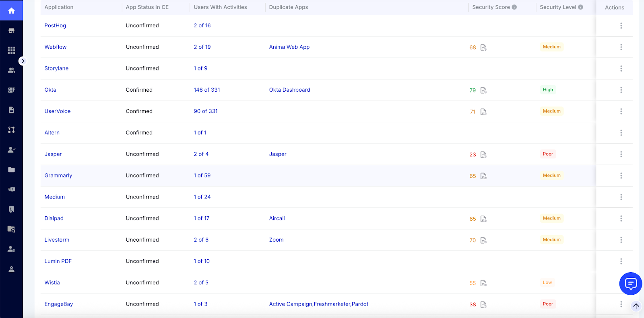Open Dialpad security score report icon
Screen dimensions: 644x318
(x=483, y=219)
